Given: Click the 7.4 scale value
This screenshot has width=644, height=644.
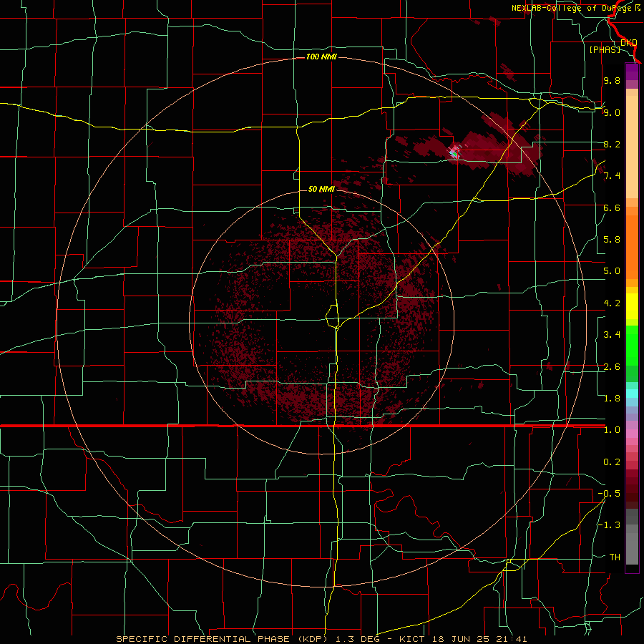Looking at the screenshot, I should [612, 176].
